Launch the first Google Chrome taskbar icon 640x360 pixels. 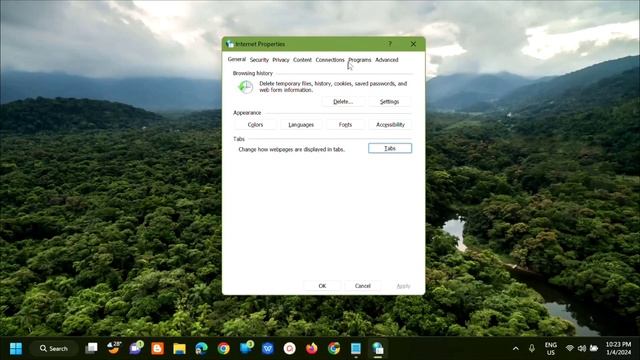223,349
